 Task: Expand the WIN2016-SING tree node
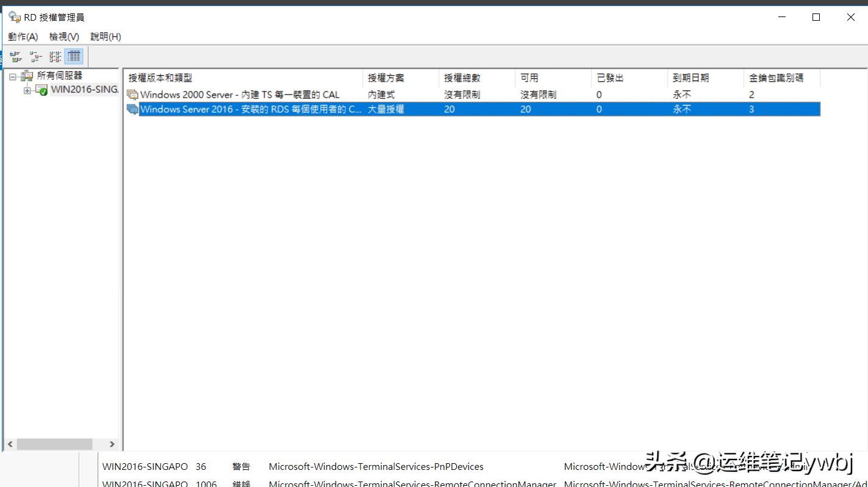click(x=26, y=89)
